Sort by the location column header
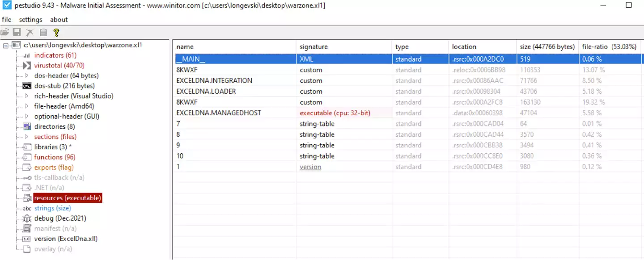The height and width of the screenshot is (260, 644). pyautogui.click(x=483, y=47)
